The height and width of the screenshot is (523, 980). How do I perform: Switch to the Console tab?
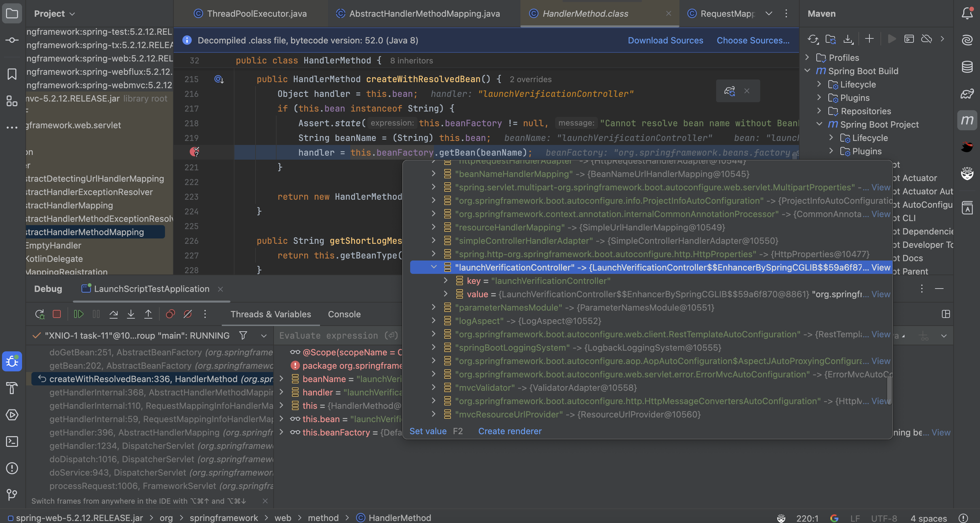pos(344,314)
